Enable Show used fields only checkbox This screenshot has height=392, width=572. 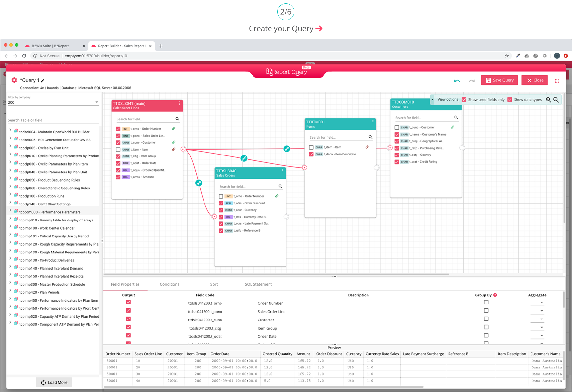pos(464,100)
